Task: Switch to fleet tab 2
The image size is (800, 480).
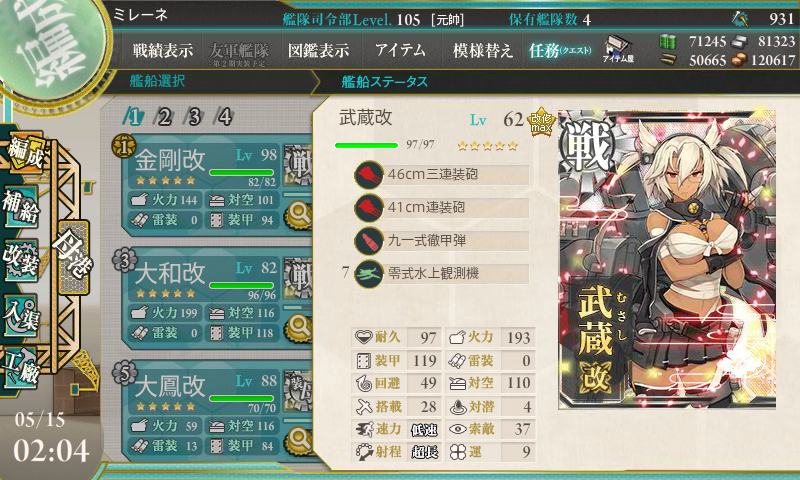Action: coord(164,117)
